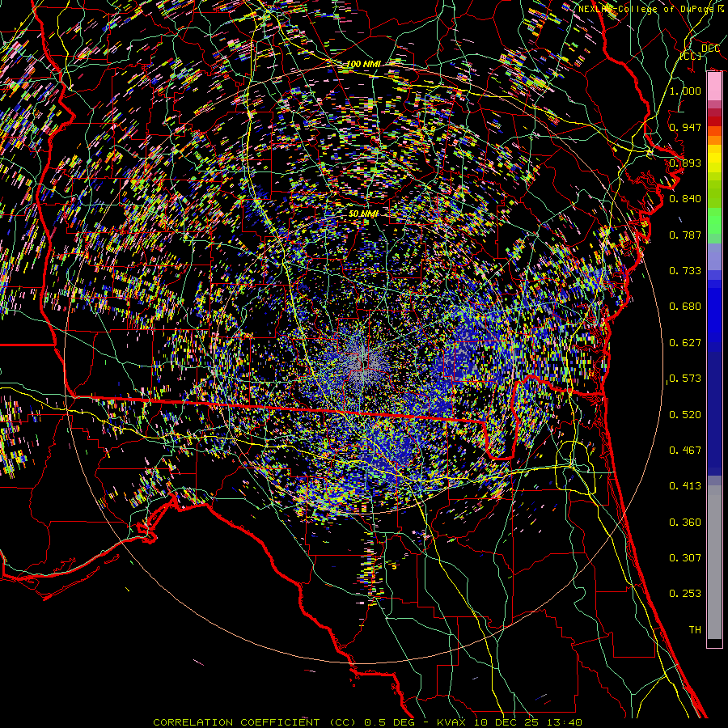Click the 0.947 legend value
Image resolution: width=728 pixels, height=728 pixels.
(x=685, y=127)
